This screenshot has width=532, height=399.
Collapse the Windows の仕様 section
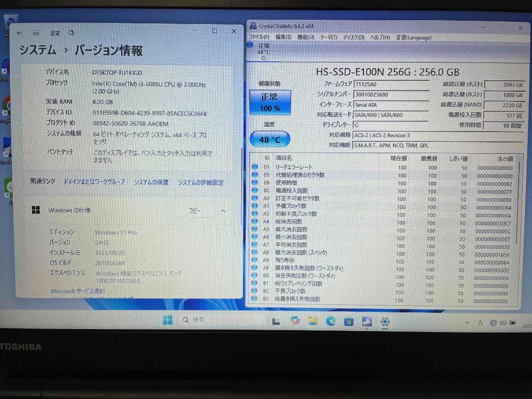(223, 211)
